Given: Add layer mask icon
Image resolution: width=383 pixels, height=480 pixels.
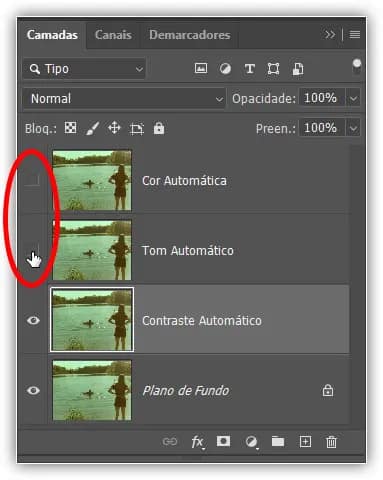Looking at the screenshot, I should tap(223, 441).
